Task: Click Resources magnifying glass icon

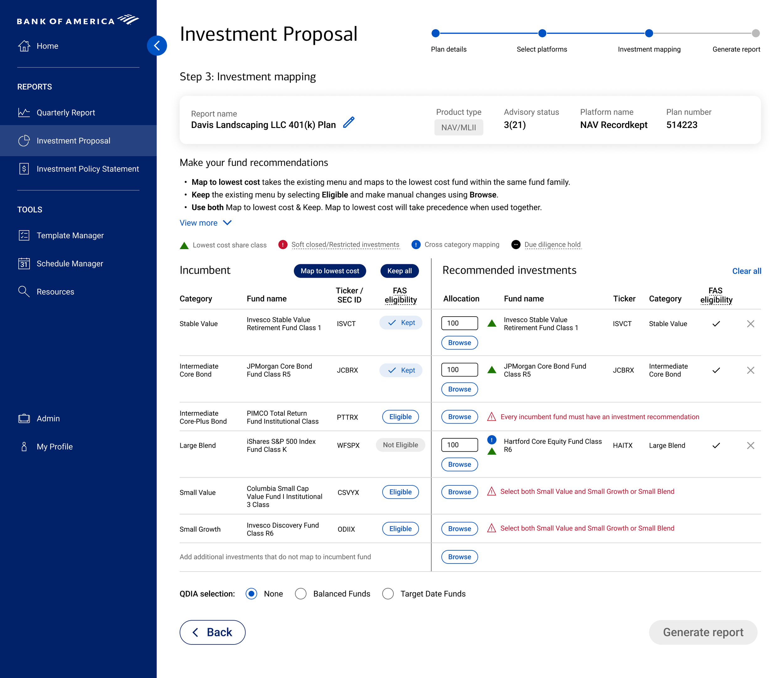Action: click(24, 291)
